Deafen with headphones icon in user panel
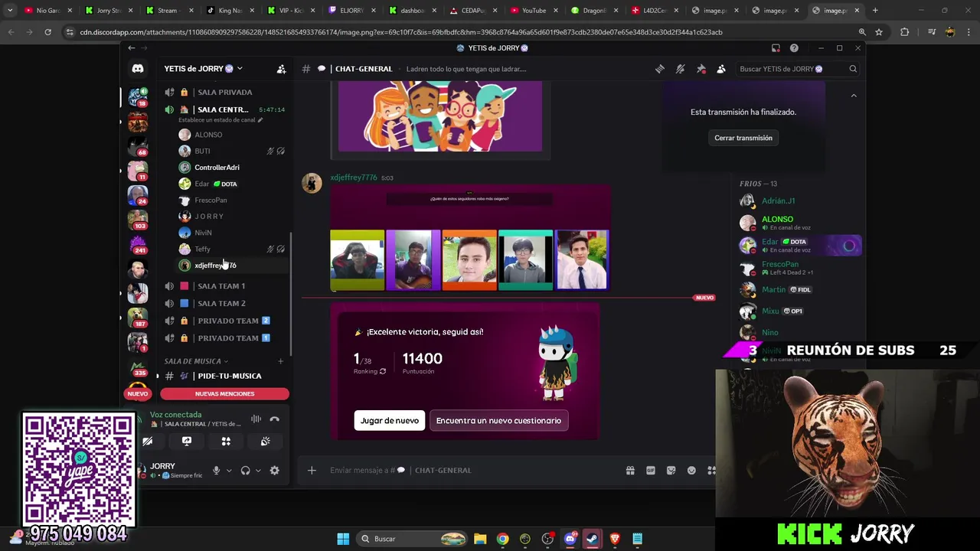The image size is (980, 551). 245,471
